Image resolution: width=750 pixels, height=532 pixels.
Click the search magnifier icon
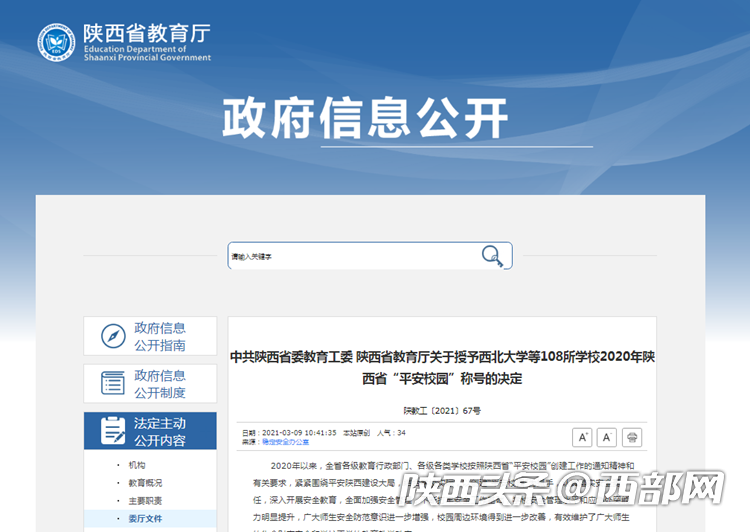(x=492, y=256)
